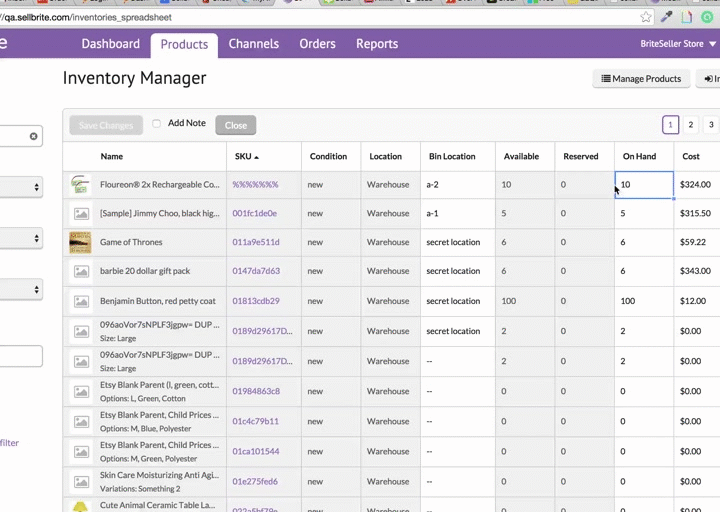Go to page 3 of inventory
This screenshot has height=512, width=720.
(711, 125)
